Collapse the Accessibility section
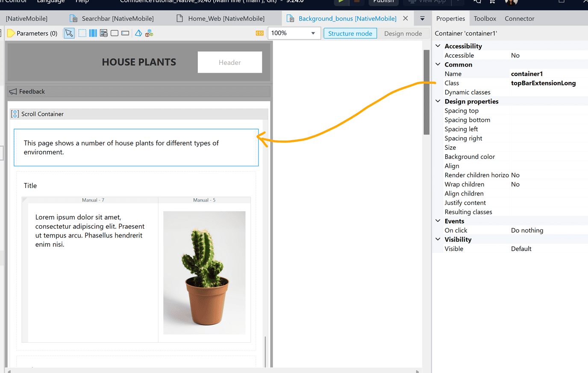This screenshot has height=373, width=588. point(438,46)
